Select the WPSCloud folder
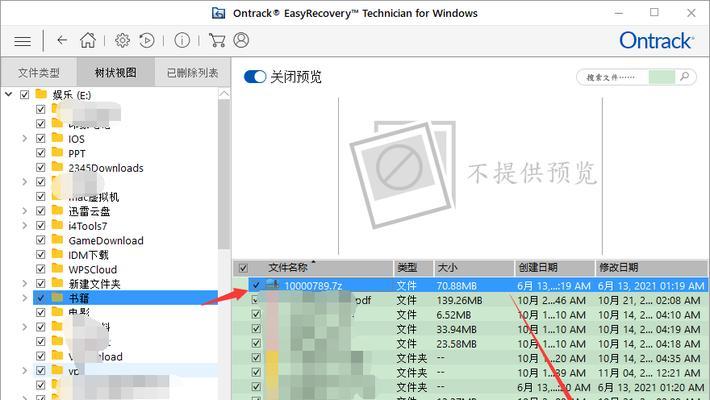 coord(92,269)
